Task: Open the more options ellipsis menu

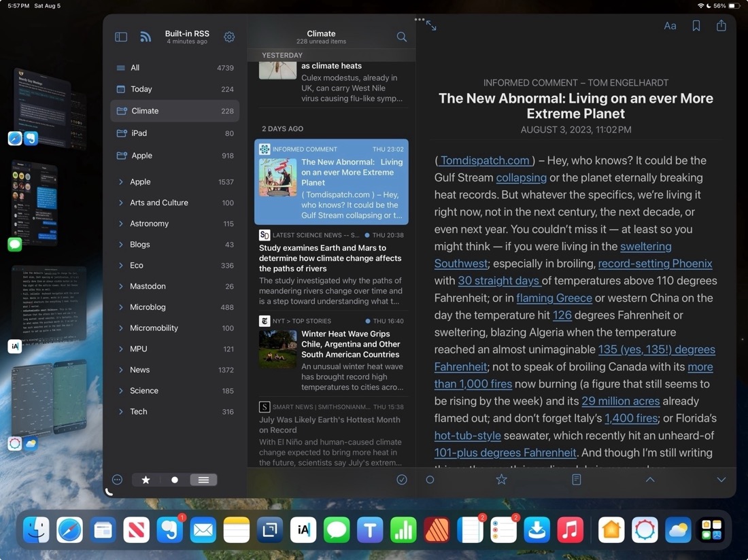Action: pyautogui.click(x=117, y=479)
